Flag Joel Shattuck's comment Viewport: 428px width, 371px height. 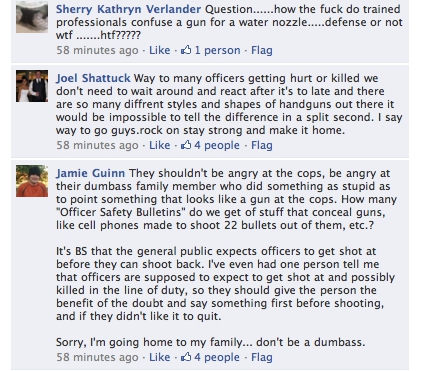(x=262, y=145)
